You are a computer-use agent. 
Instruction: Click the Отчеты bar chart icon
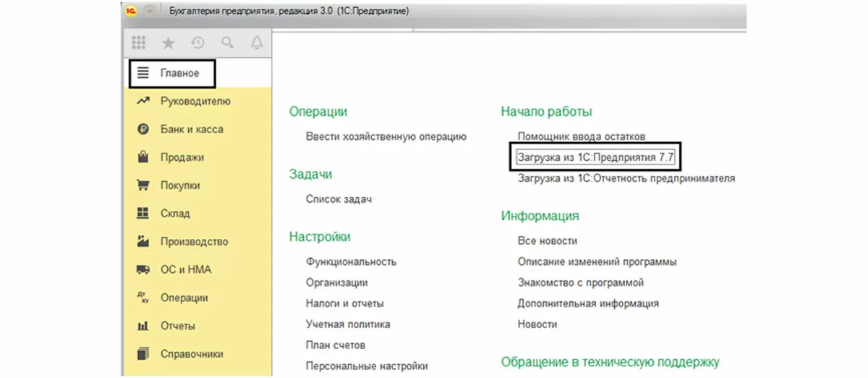[x=143, y=326]
